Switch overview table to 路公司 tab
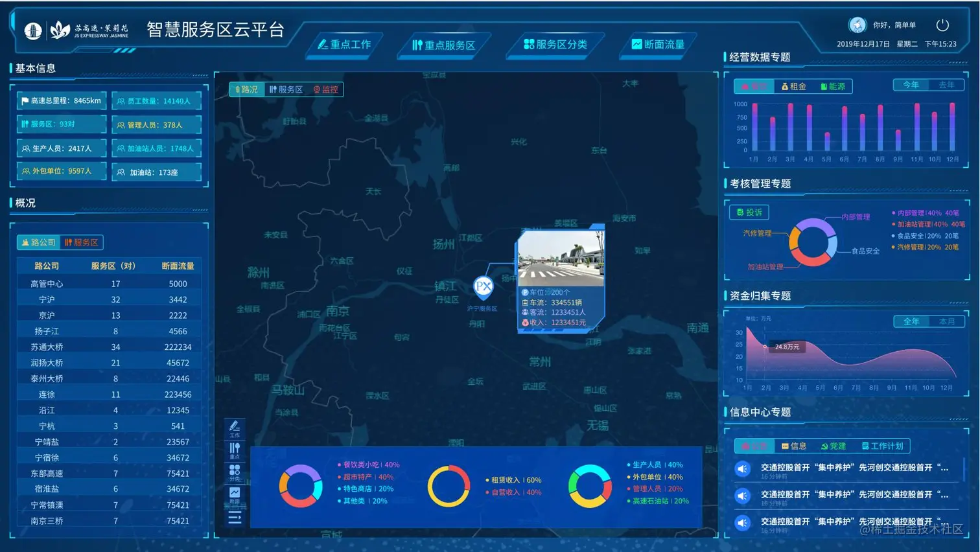The width and height of the screenshot is (980, 552). coord(39,242)
